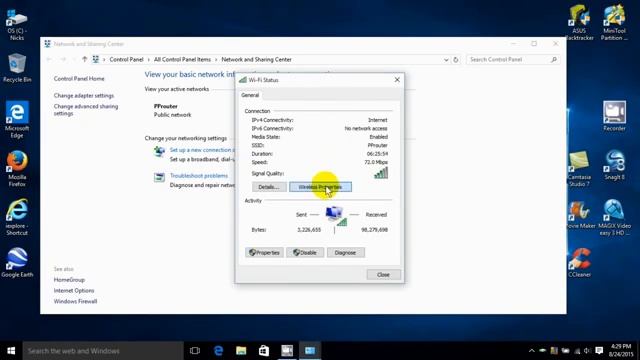This screenshot has width=640, height=360.
Task: Open Change advanced sharing settings link
Action: point(86,110)
